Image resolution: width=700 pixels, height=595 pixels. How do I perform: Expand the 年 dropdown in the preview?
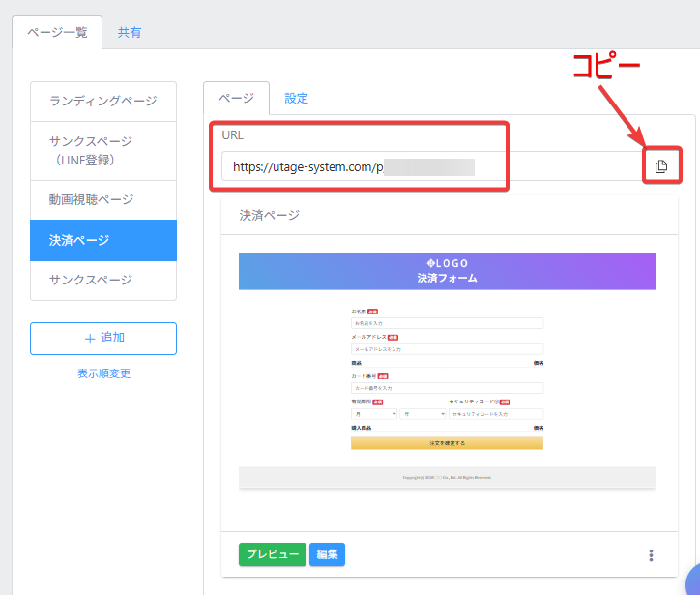coord(421,413)
